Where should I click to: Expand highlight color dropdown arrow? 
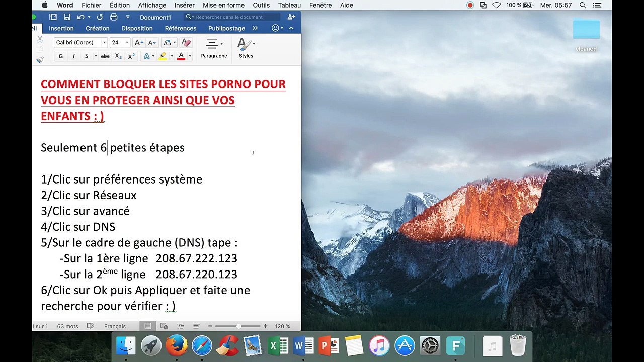(x=172, y=56)
